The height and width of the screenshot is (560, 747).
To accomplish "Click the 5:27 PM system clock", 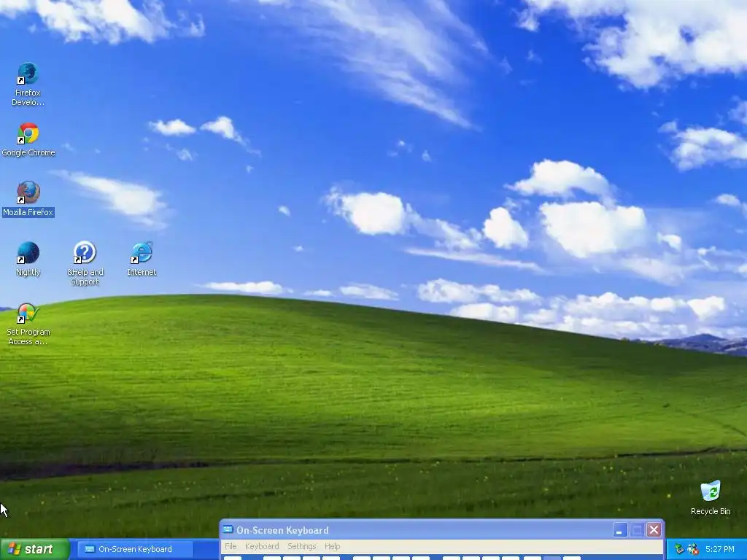I will pyautogui.click(x=720, y=549).
